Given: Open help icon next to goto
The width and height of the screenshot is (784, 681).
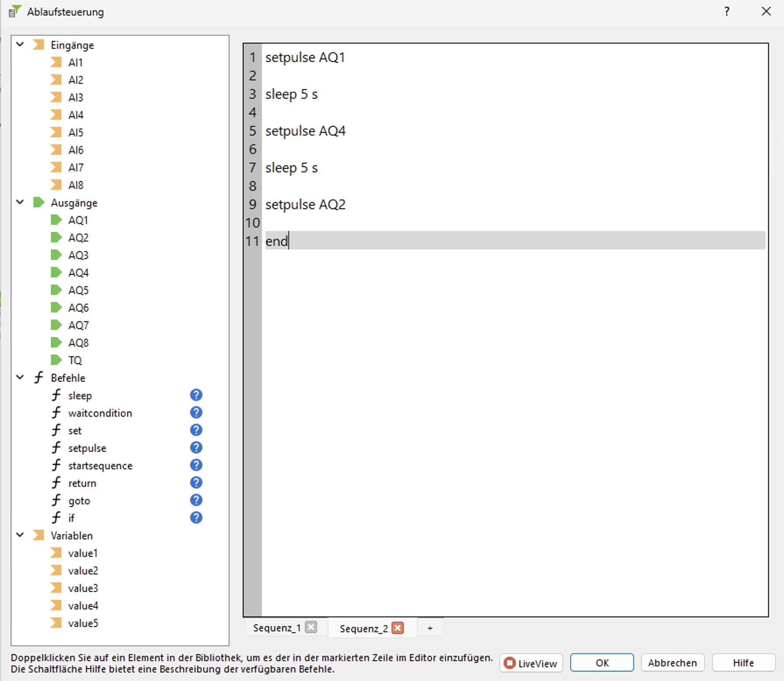Looking at the screenshot, I should pos(196,500).
